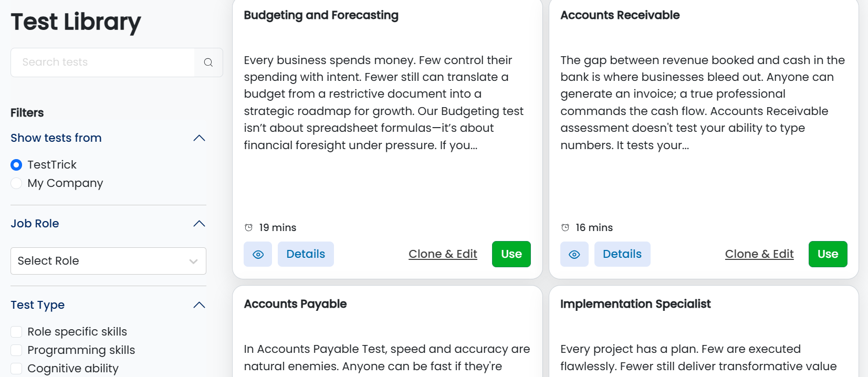Image resolution: width=868 pixels, height=377 pixels.
Task: Preview the Budgeting and Forecasting test
Action: point(258,254)
